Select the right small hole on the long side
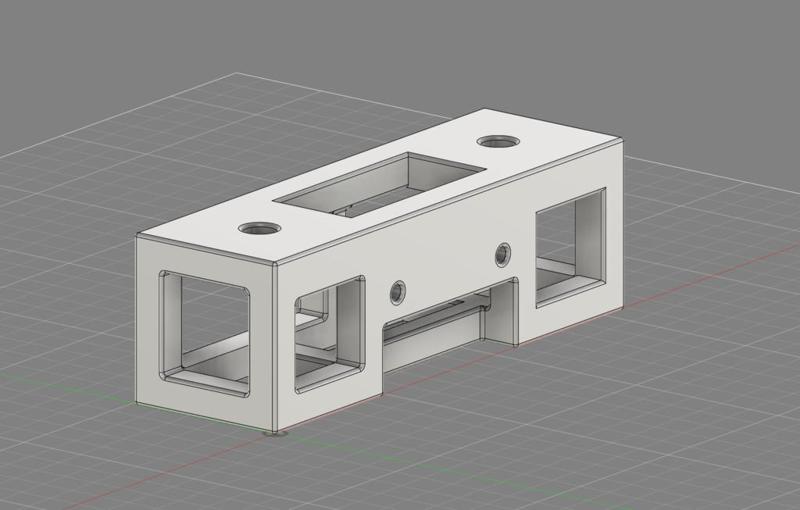 [503, 254]
